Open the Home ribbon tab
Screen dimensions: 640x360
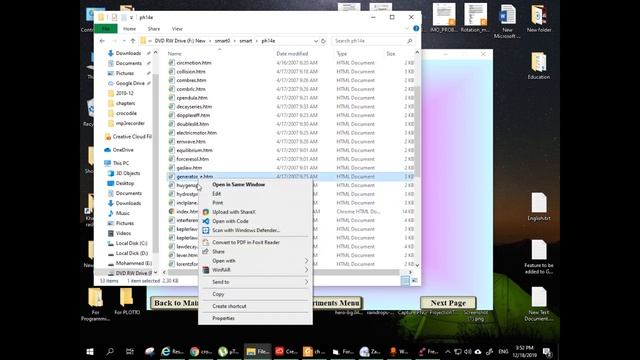tap(129, 29)
